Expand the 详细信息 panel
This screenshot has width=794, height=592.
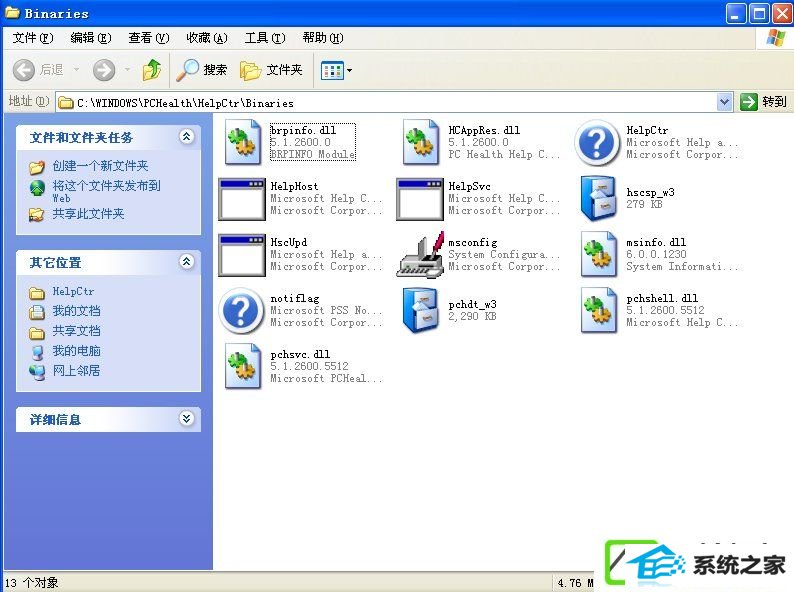tap(187, 418)
